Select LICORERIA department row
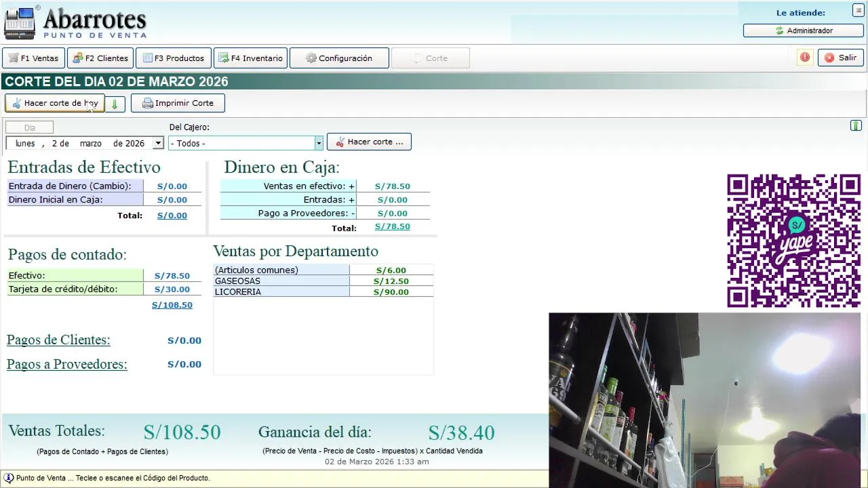 323,291
